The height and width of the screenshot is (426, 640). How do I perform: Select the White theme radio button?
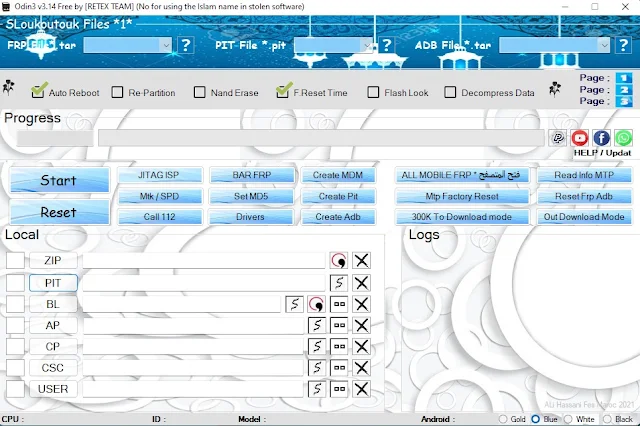point(568,419)
